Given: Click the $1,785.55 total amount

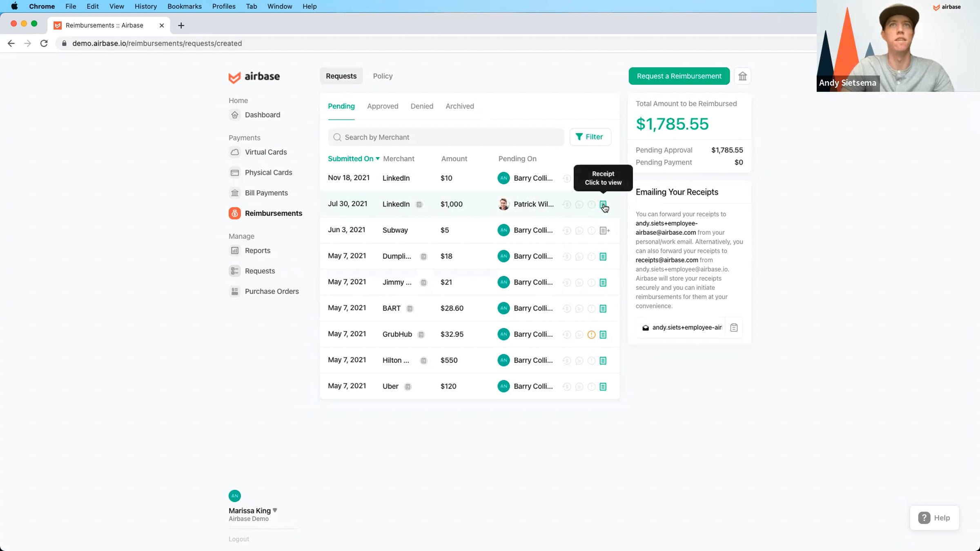Looking at the screenshot, I should [x=672, y=124].
